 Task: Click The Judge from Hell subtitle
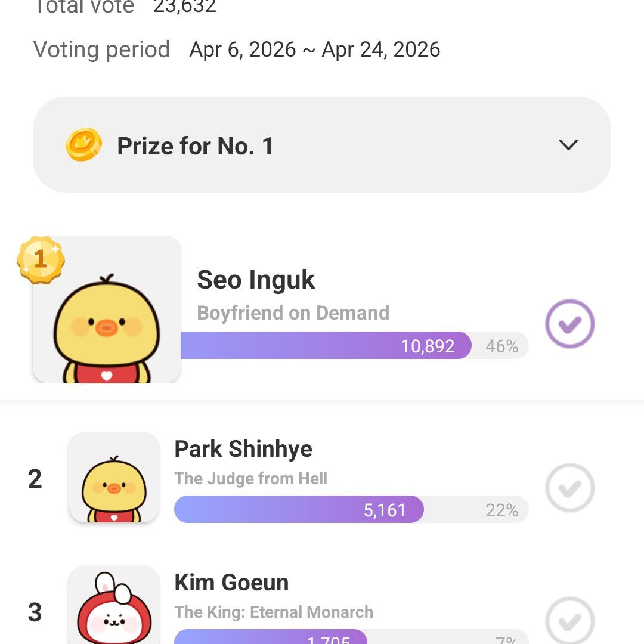pyautogui.click(x=251, y=478)
